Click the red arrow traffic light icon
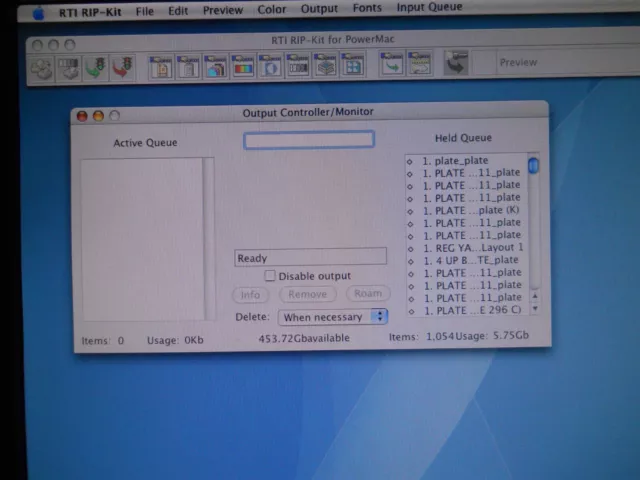 pos(122,67)
